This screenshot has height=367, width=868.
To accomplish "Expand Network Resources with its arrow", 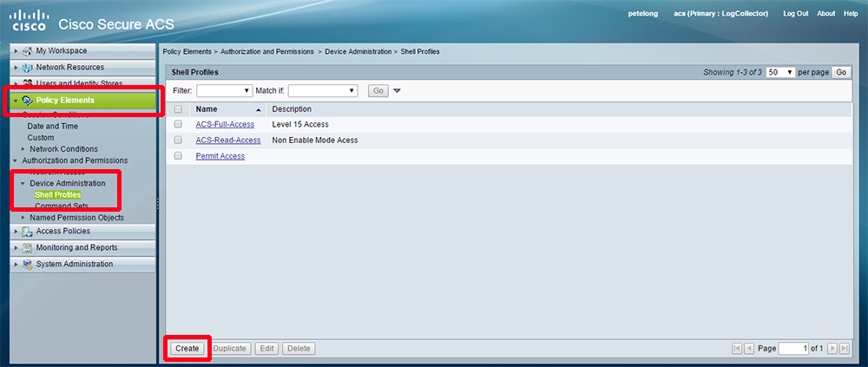I will (x=16, y=68).
